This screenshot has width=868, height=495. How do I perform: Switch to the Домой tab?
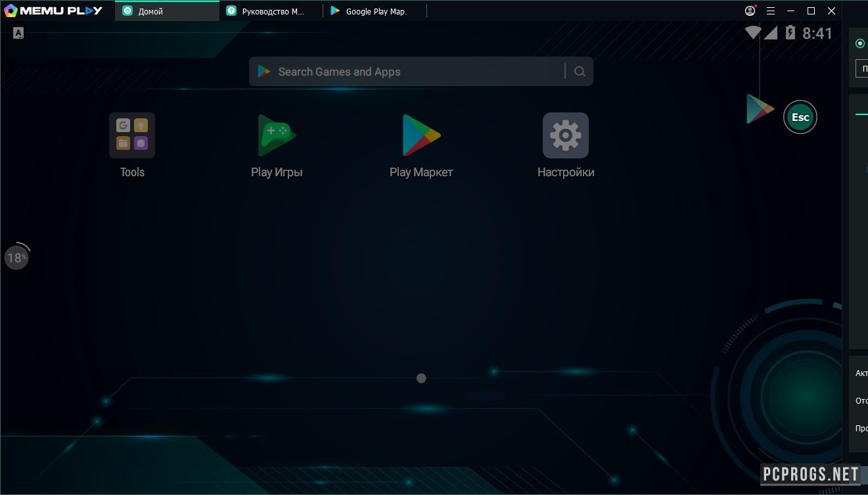click(x=167, y=11)
